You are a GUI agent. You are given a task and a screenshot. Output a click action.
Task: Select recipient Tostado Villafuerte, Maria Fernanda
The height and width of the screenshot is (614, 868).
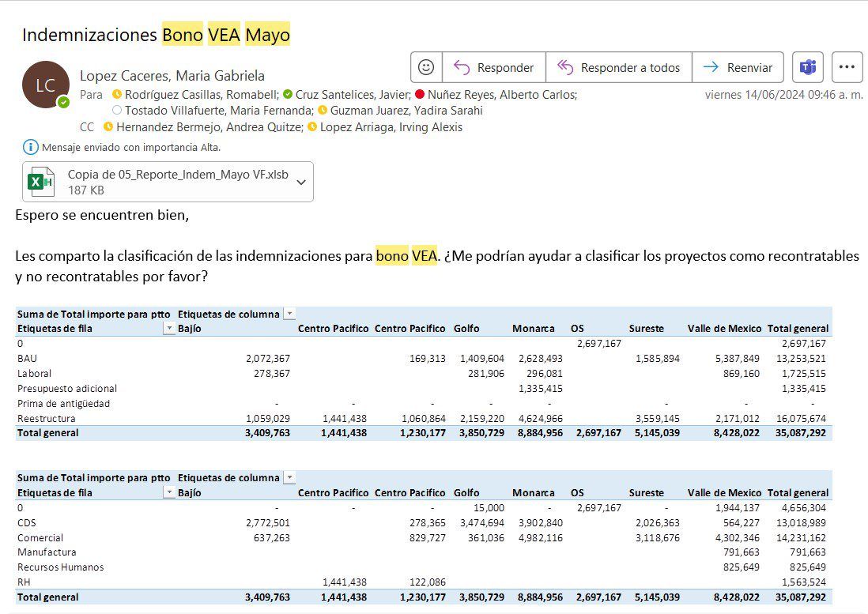coord(220,111)
